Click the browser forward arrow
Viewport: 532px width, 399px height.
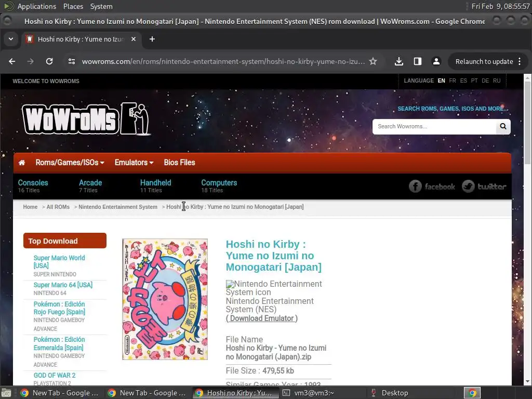31,61
